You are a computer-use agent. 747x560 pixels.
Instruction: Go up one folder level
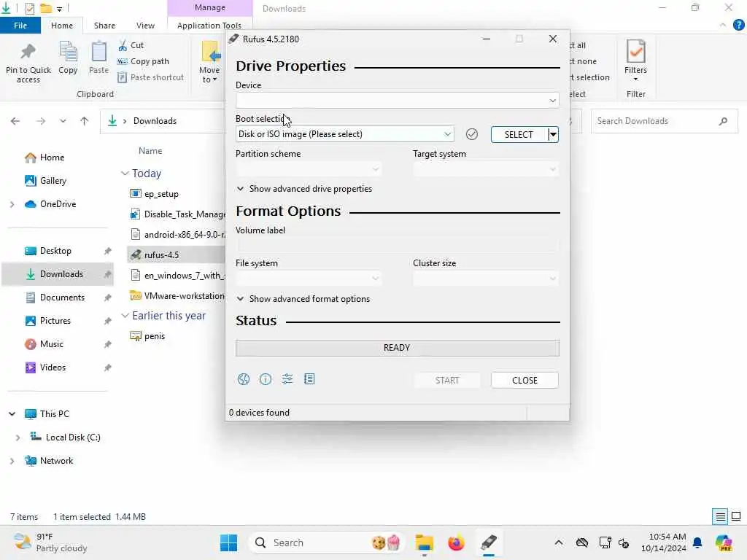[85, 121]
